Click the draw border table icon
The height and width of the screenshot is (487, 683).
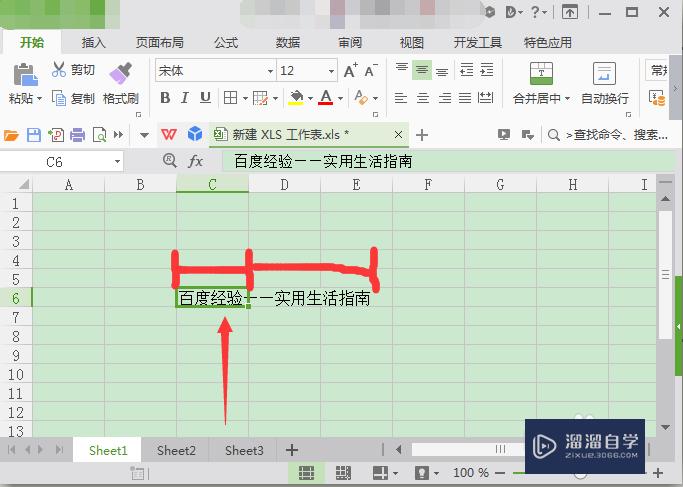[x=260, y=98]
